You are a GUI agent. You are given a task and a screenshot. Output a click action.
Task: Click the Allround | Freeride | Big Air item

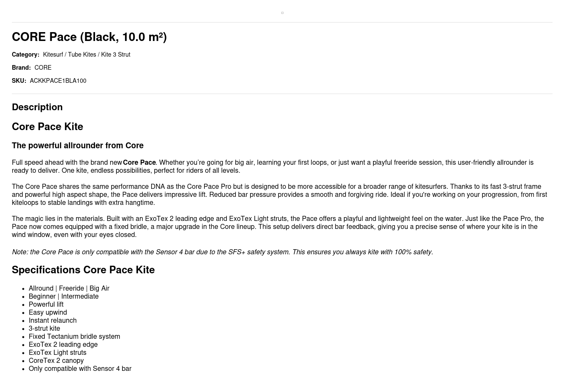click(69, 289)
